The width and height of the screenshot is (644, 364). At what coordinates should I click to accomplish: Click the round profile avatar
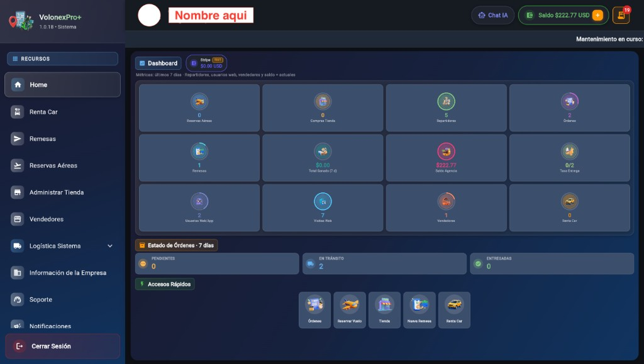coord(149,15)
